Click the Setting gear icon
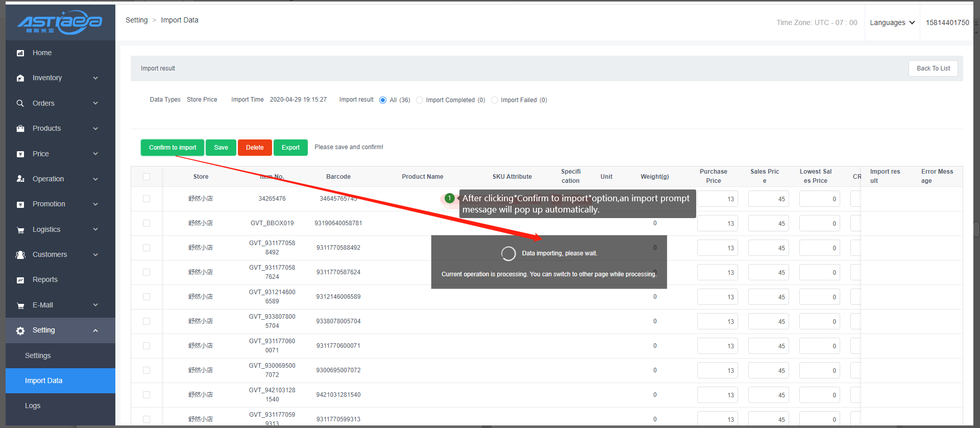This screenshot has width=980, height=428. pos(20,331)
